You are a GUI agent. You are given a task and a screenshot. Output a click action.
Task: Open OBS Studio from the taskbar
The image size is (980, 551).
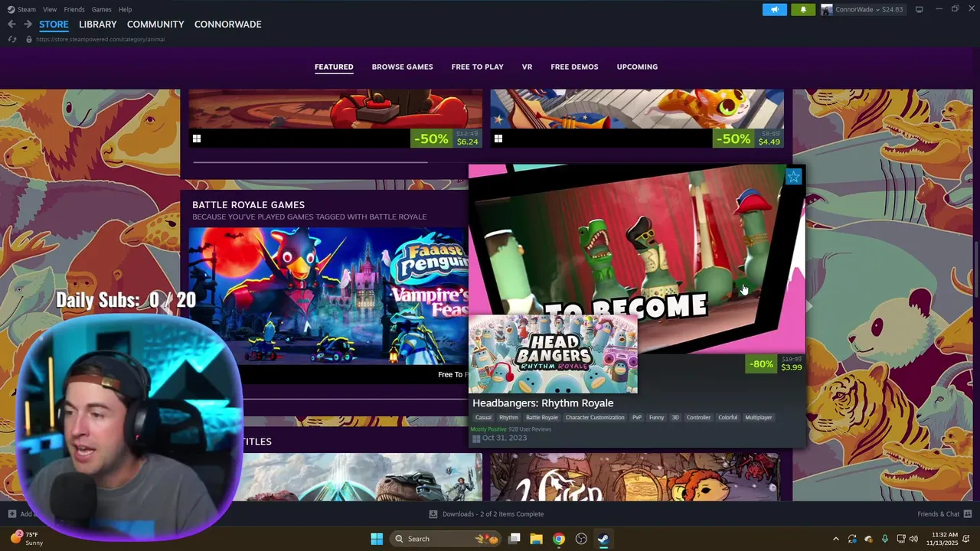[581, 539]
